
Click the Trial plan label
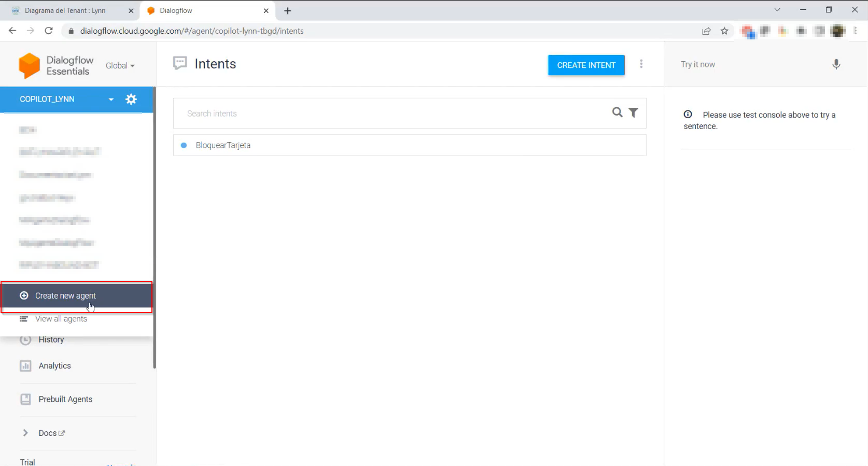pyautogui.click(x=27, y=462)
